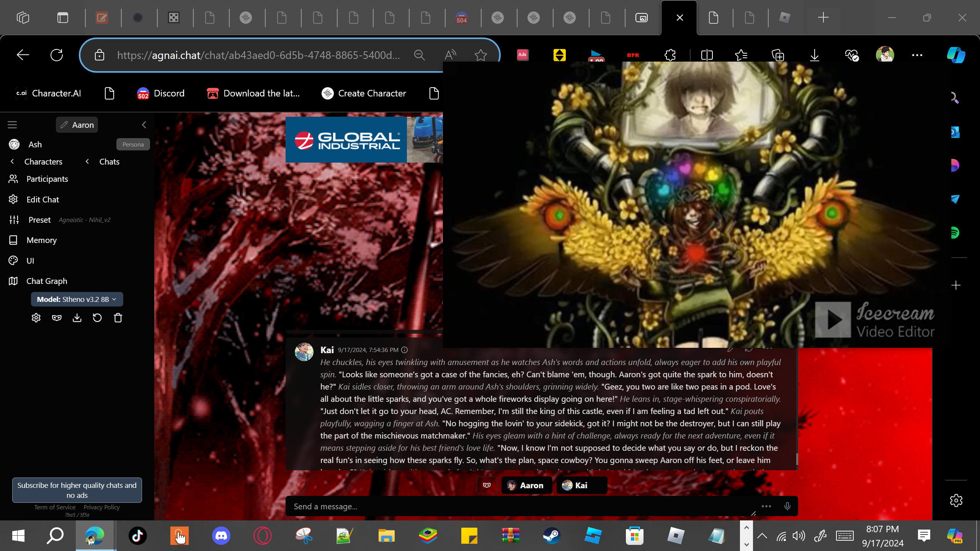Open the hamburger menu in sidebar
The height and width of the screenshot is (551, 980).
(12, 125)
